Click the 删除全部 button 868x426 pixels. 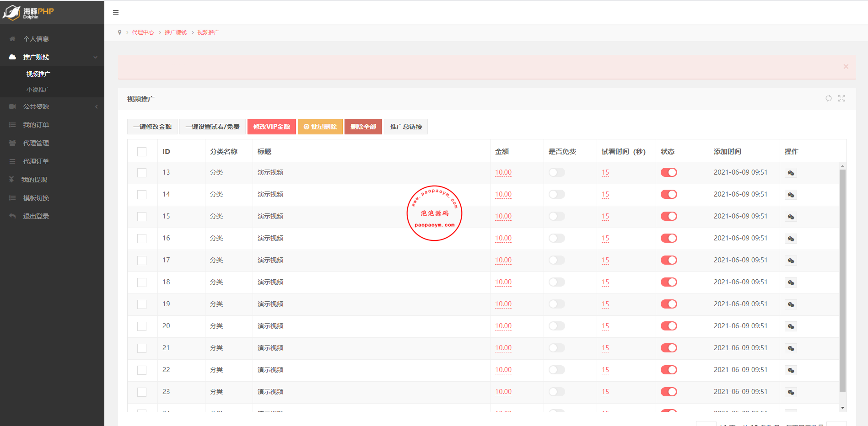(x=363, y=127)
